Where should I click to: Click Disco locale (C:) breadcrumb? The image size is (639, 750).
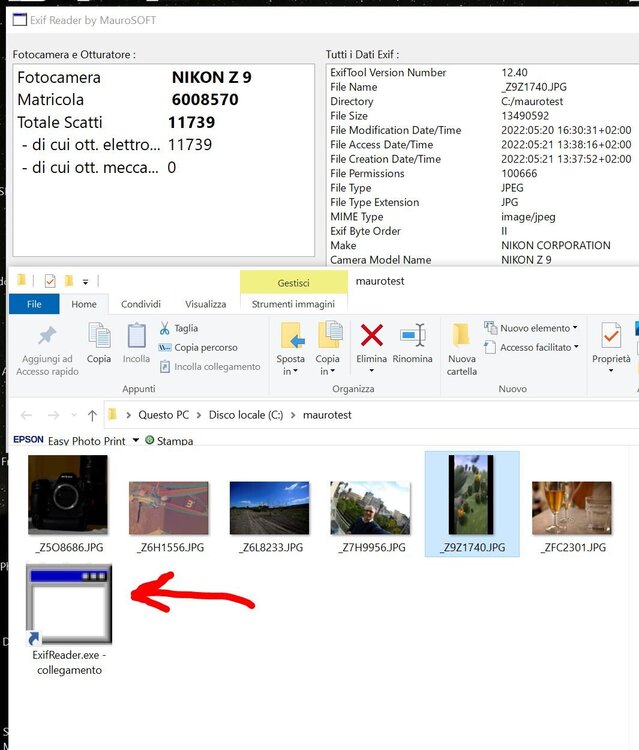pos(246,415)
